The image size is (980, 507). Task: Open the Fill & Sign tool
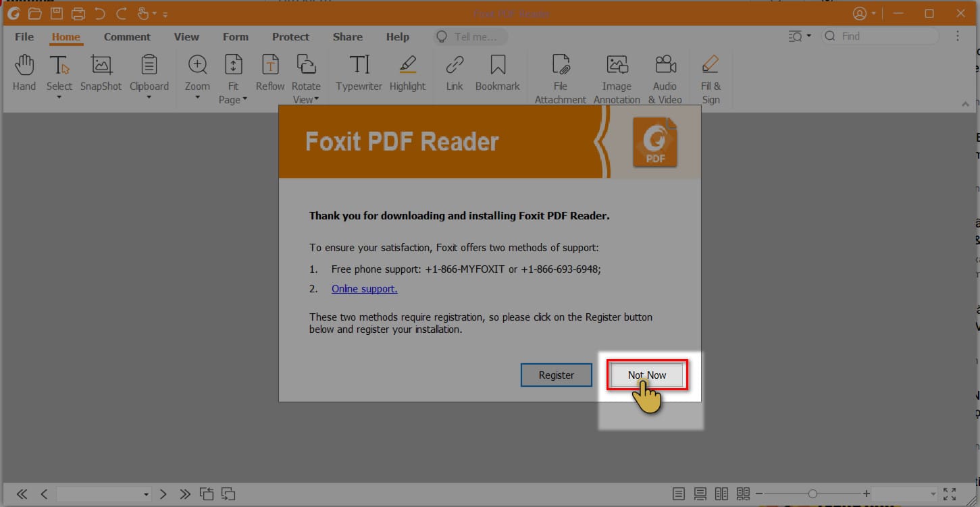[711, 79]
